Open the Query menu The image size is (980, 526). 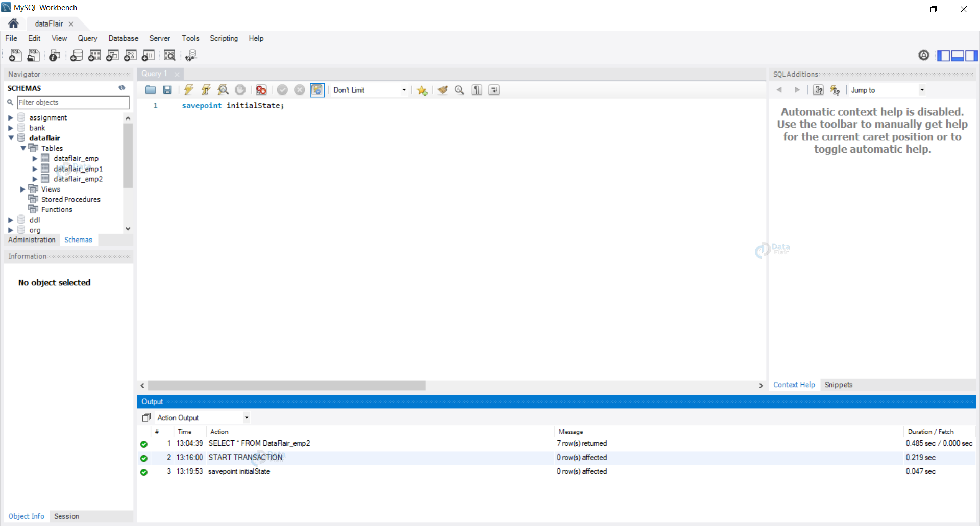pos(87,38)
